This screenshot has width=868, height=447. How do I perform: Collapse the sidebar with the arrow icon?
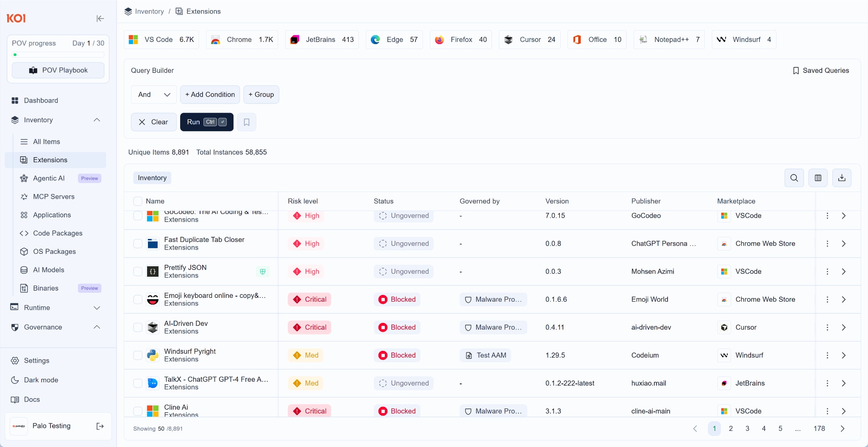100,18
